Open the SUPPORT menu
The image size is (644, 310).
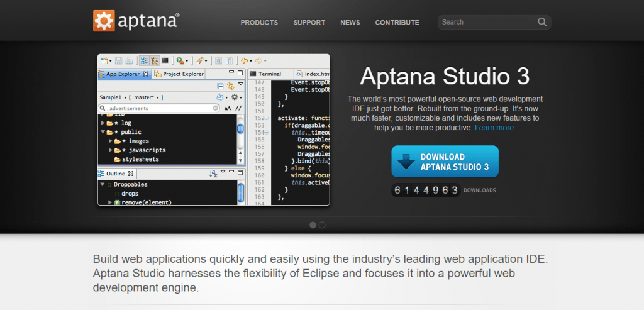309,23
